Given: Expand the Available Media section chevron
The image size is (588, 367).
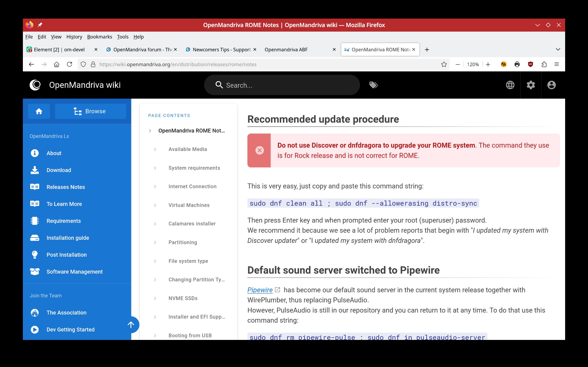Looking at the screenshot, I should (155, 149).
